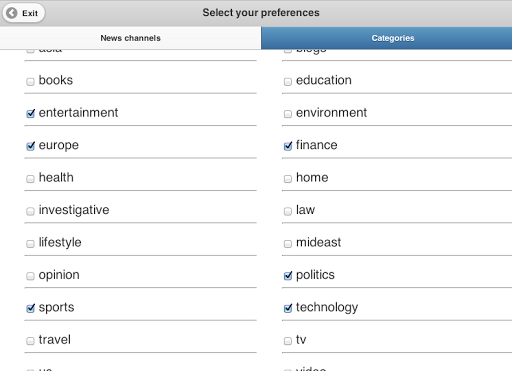Enable the travel checkbox

click(30, 341)
